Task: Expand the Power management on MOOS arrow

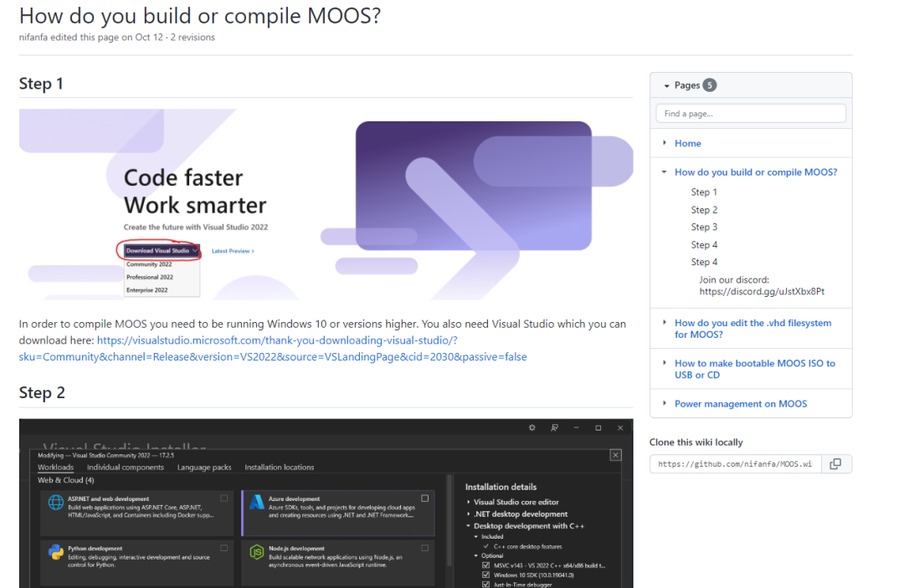Action: pyautogui.click(x=664, y=403)
